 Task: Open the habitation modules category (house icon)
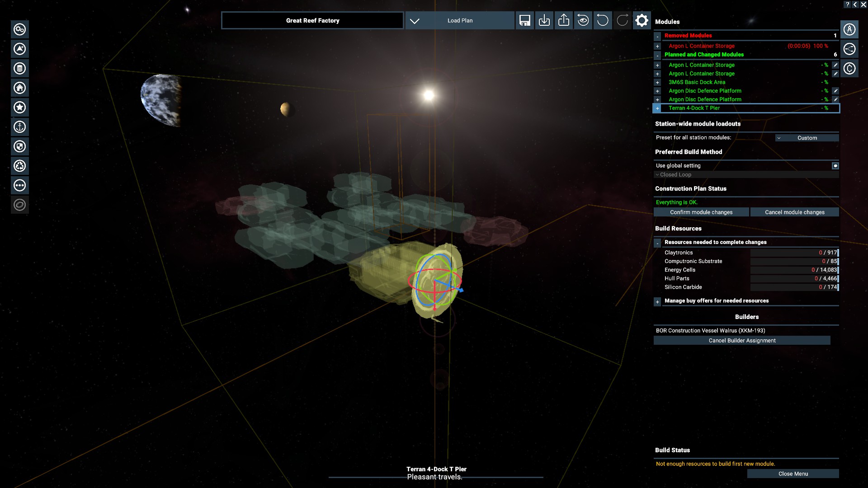tap(19, 88)
